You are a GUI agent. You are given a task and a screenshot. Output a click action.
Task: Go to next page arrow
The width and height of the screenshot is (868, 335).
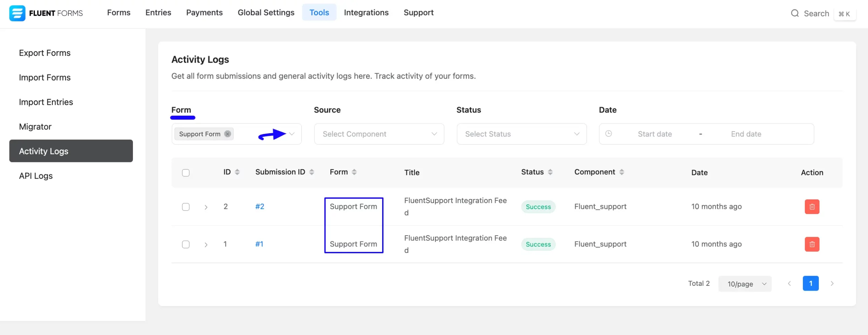(x=832, y=283)
